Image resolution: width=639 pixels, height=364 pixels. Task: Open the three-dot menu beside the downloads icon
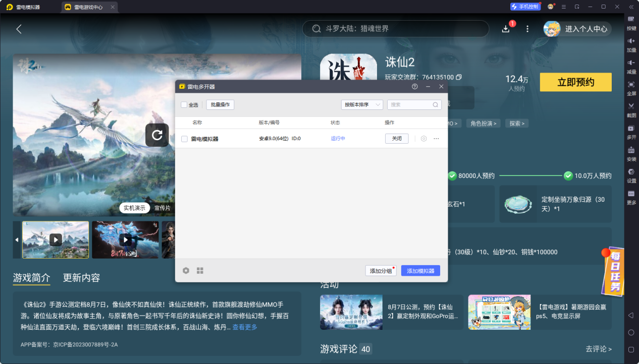click(527, 29)
